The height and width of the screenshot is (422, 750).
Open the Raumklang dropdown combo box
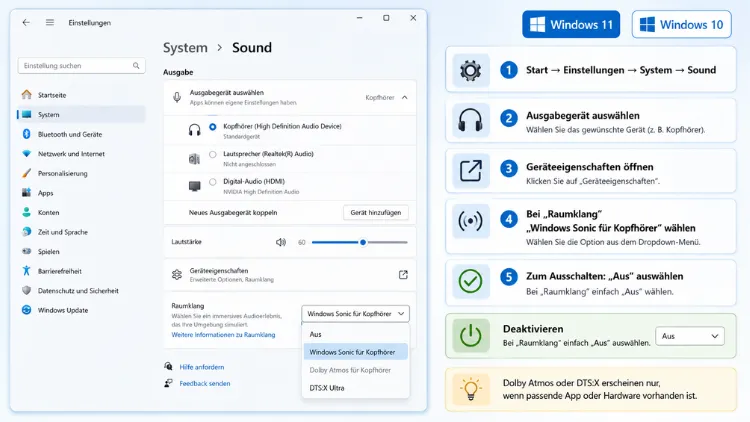pos(355,314)
